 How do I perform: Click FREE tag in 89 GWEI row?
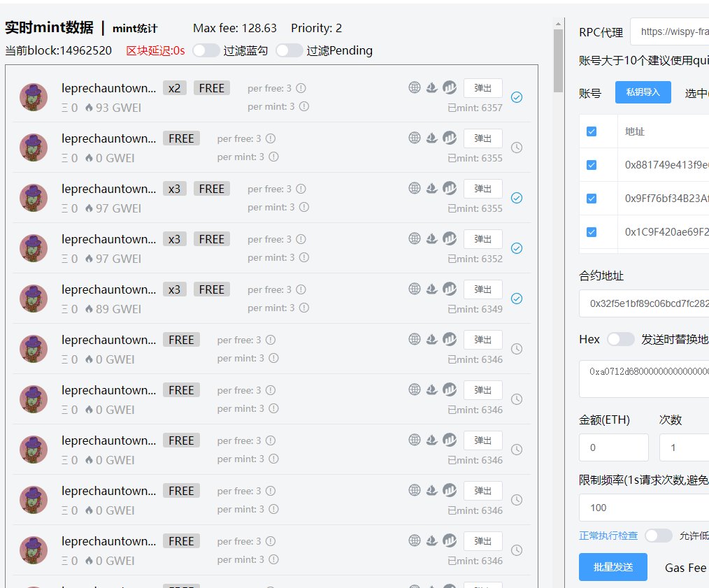click(212, 289)
